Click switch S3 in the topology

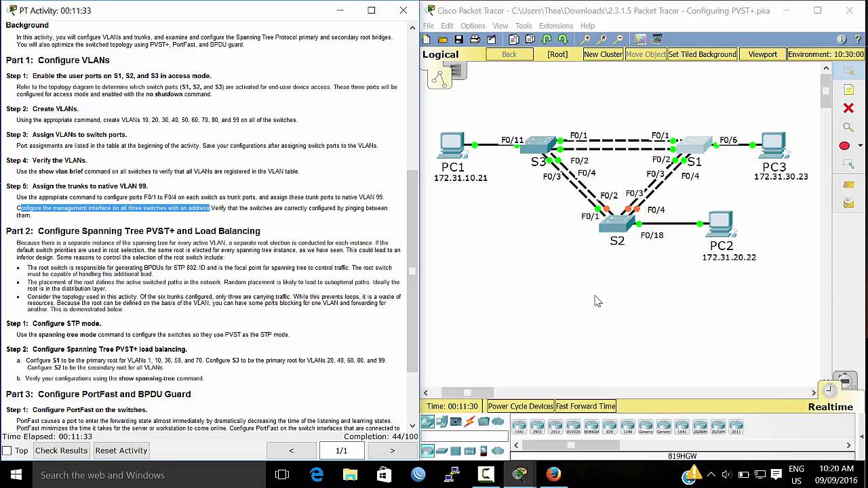[538, 144]
